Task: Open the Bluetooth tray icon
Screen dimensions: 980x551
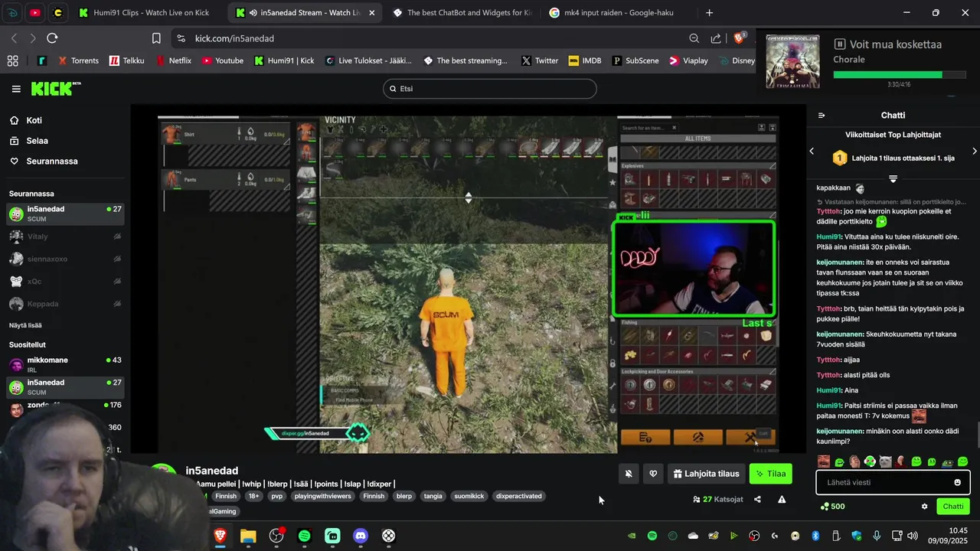Action: pos(815,536)
